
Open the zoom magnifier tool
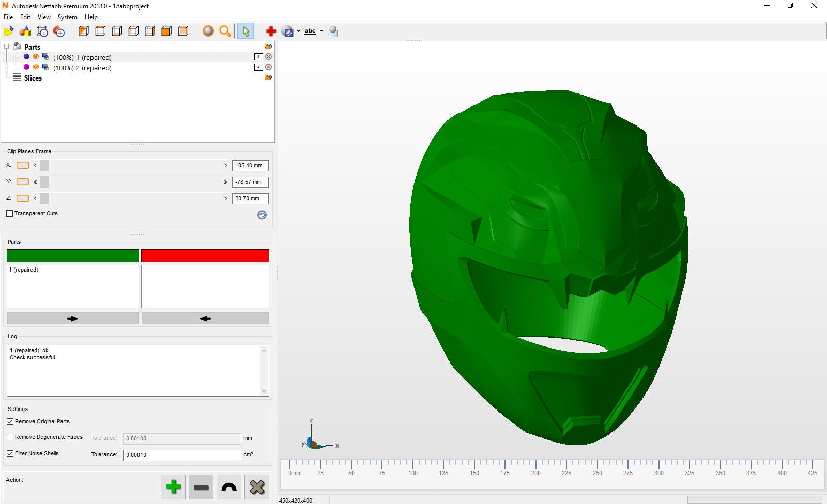click(225, 31)
